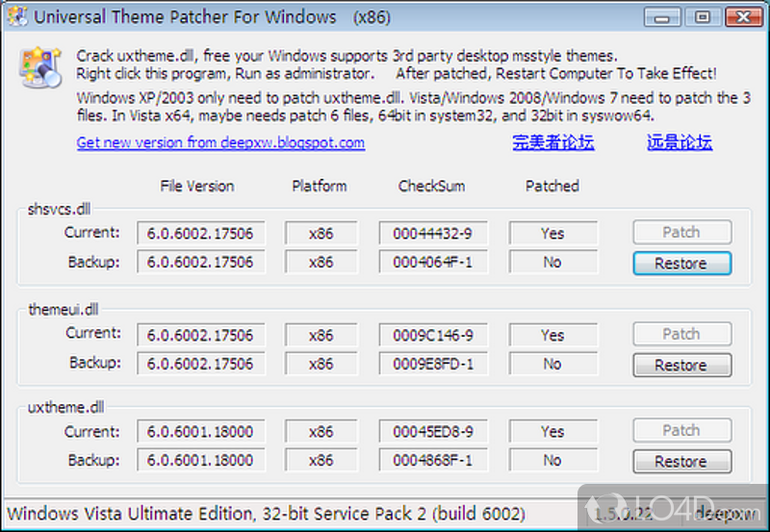This screenshot has height=532, width=770.
Task: Restore uxtheme.dll from backup
Action: pos(682,462)
